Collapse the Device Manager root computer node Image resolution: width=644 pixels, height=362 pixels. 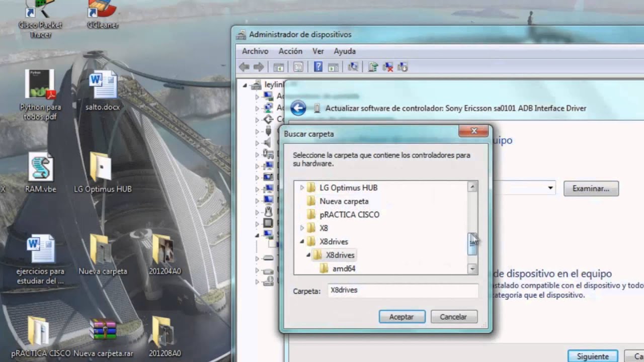(x=245, y=85)
